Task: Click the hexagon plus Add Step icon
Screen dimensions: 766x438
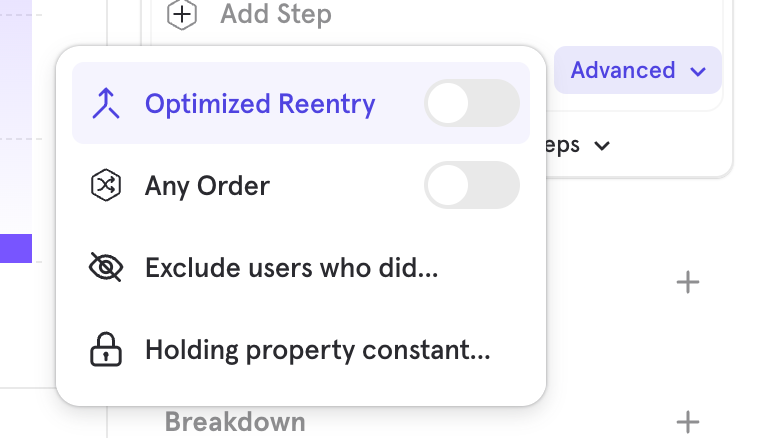Action: [181, 15]
